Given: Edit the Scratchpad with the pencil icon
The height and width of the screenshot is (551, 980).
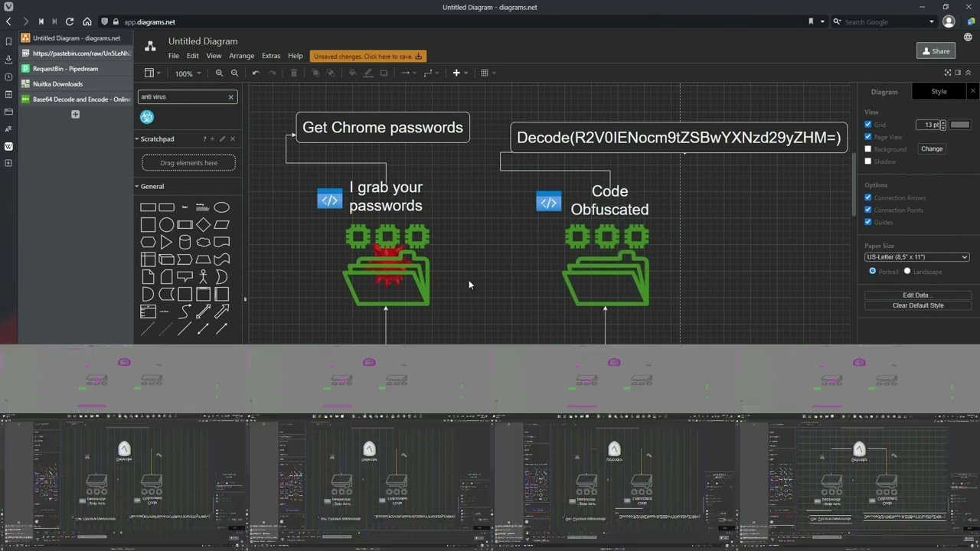Looking at the screenshot, I should [222, 139].
